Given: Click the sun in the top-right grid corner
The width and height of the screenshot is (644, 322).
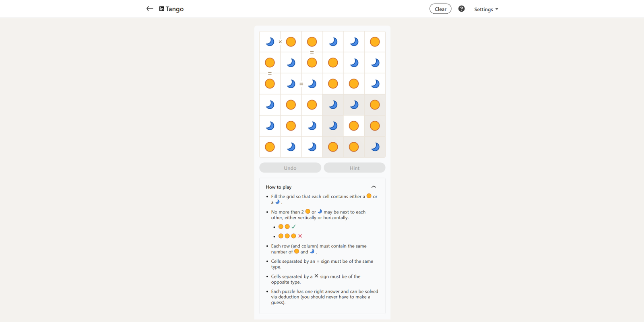Looking at the screenshot, I should point(375,42).
